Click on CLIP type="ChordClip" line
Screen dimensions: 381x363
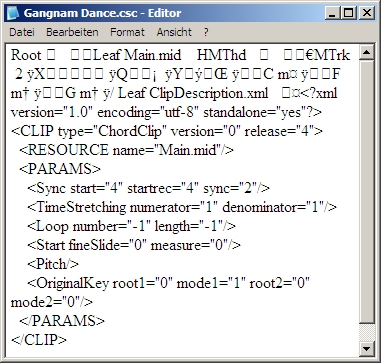point(167,131)
